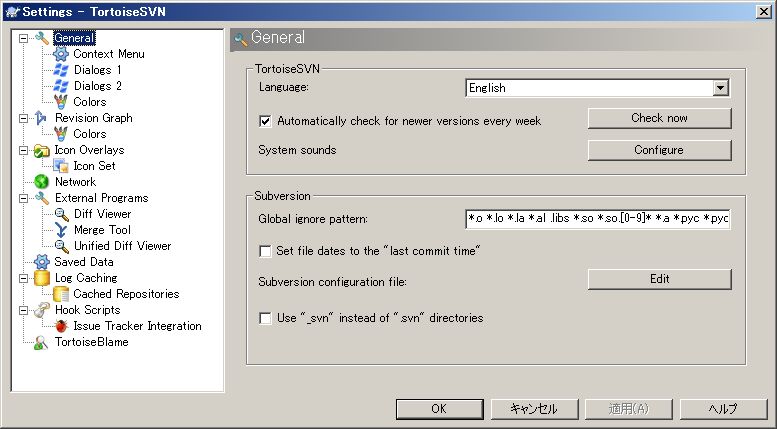Viewport: 777px width, 429px height.
Task: Click the Dialogs 2 window icon
Action: click(x=61, y=86)
